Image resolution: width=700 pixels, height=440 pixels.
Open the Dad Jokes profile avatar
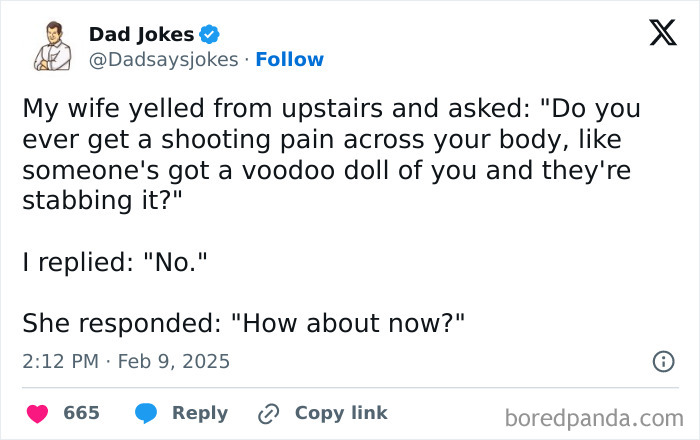(x=53, y=46)
